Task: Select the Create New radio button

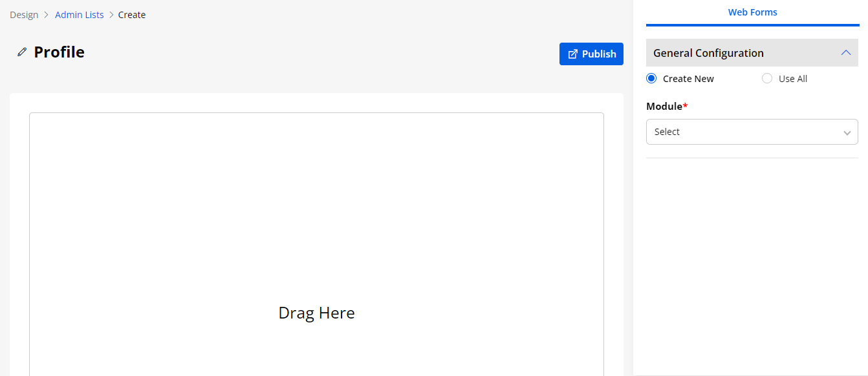Action: [x=651, y=79]
